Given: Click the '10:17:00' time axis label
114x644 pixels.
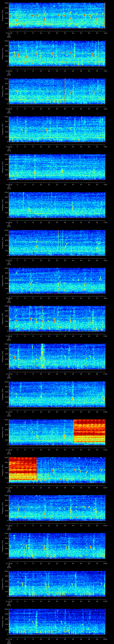Looking at the screenshot, I should pos(9,639).
